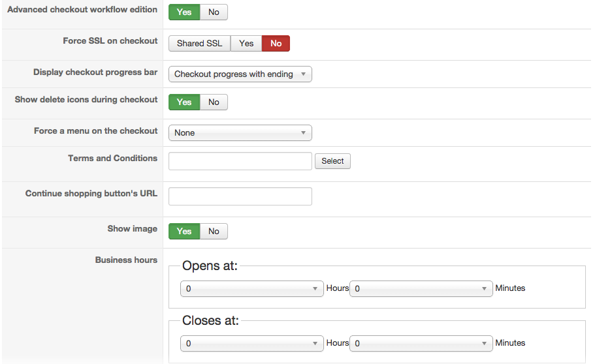Choose Shared SSL for checkout
595x364 pixels.
(199, 44)
